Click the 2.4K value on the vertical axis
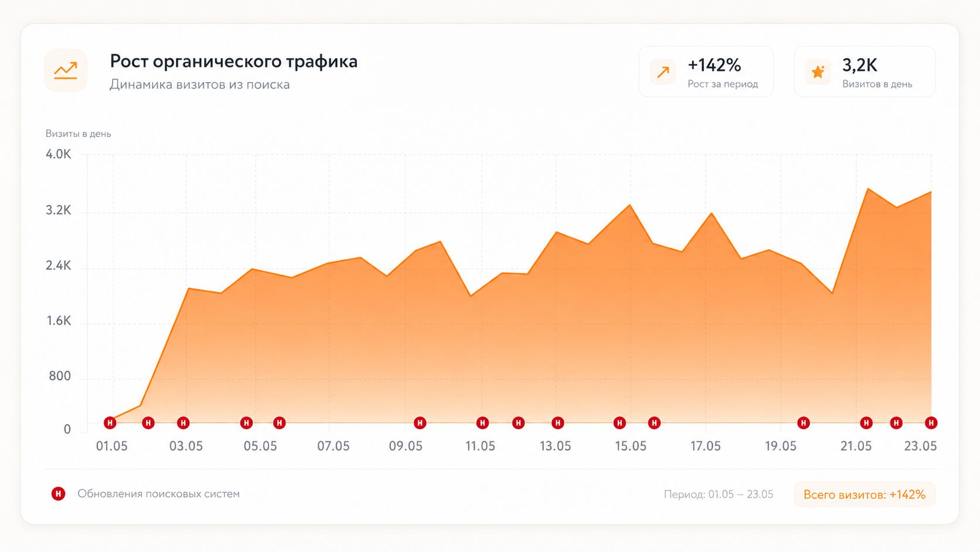The height and width of the screenshot is (552, 980). point(59,266)
